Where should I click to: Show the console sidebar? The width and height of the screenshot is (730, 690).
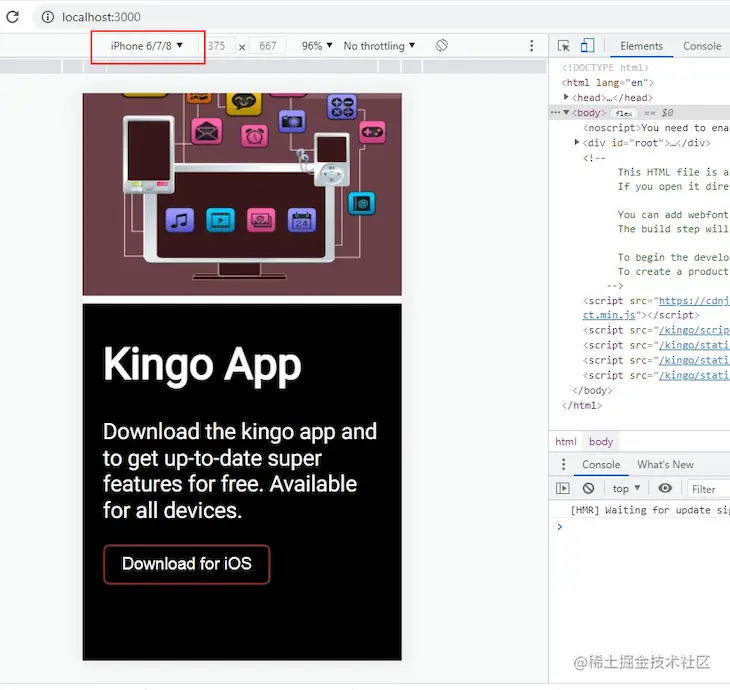(x=563, y=488)
